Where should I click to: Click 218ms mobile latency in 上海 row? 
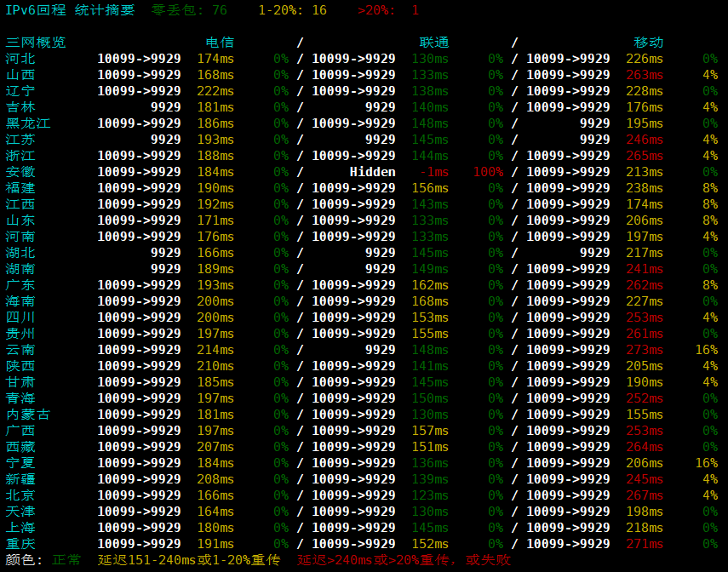click(645, 528)
